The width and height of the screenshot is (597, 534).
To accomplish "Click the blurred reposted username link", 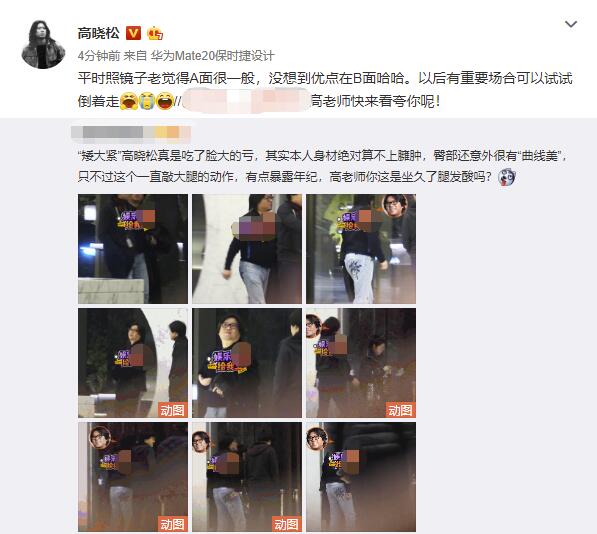I will (246, 101).
